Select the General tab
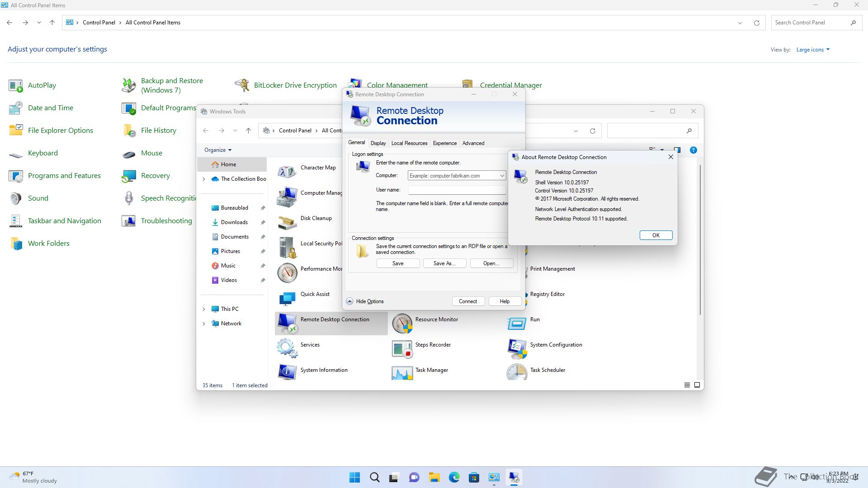 (x=356, y=143)
